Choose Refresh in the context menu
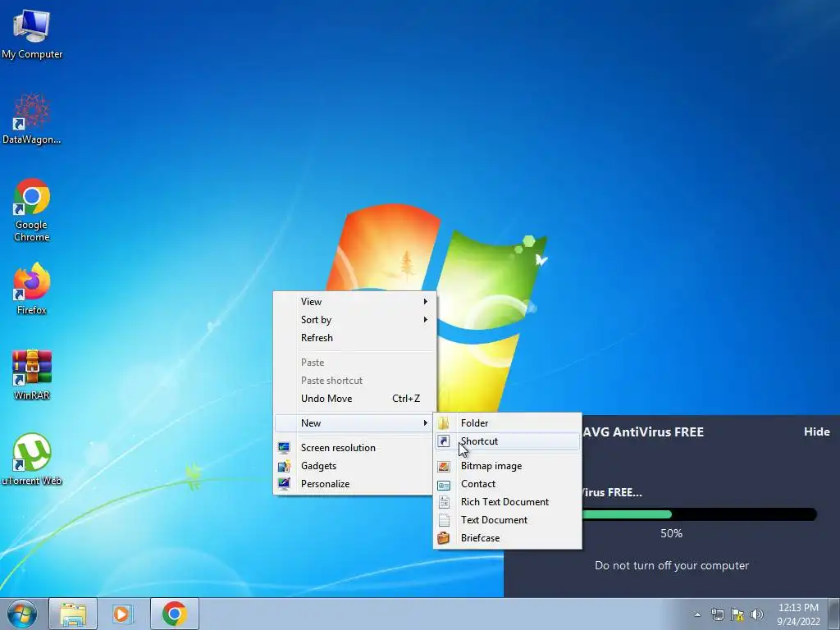This screenshot has width=840, height=630. [354, 338]
